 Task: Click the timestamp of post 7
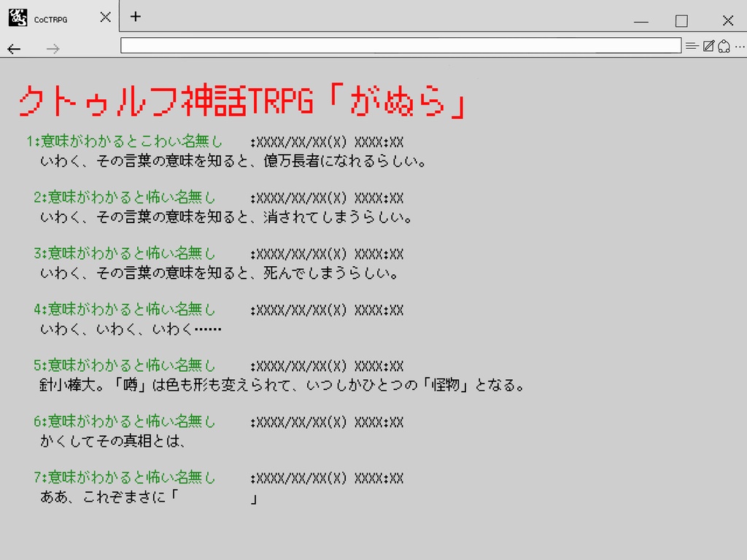(327, 478)
